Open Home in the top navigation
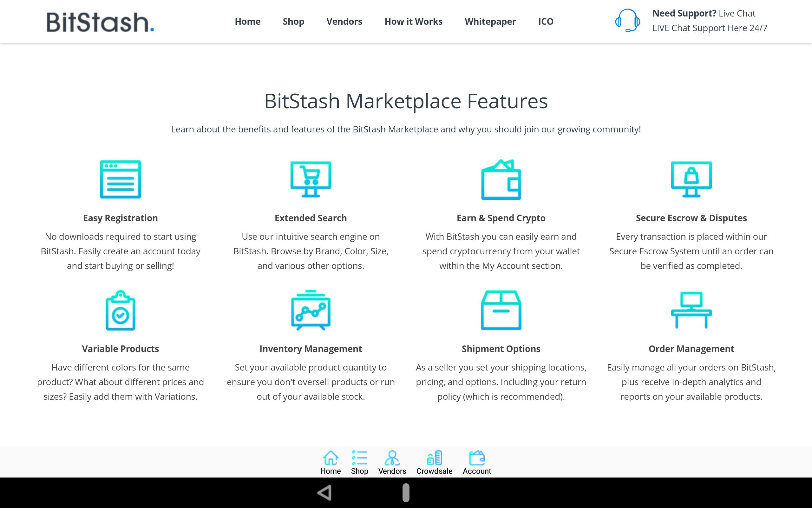812x508 pixels. pyautogui.click(x=248, y=22)
